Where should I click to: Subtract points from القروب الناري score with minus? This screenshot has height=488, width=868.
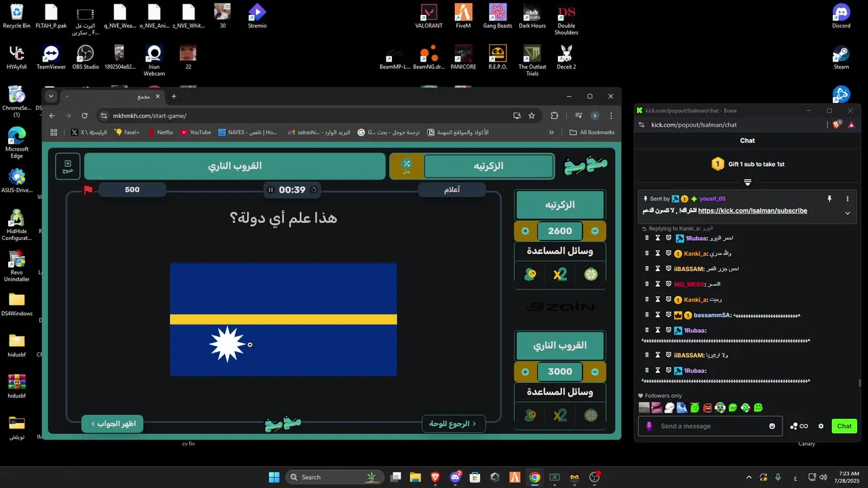tap(595, 371)
